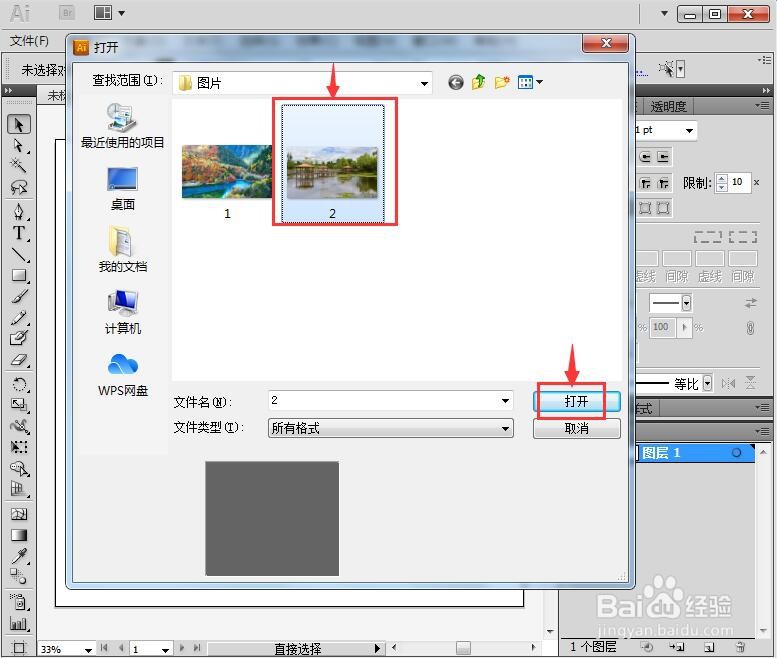This screenshot has height=658, width=777.
Task: Delete selection with Layers panel trash
Action: coord(740,647)
